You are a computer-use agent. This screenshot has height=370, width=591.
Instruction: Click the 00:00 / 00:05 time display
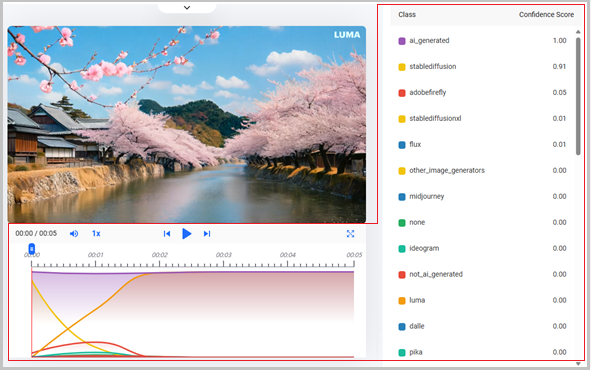coord(36,234)
